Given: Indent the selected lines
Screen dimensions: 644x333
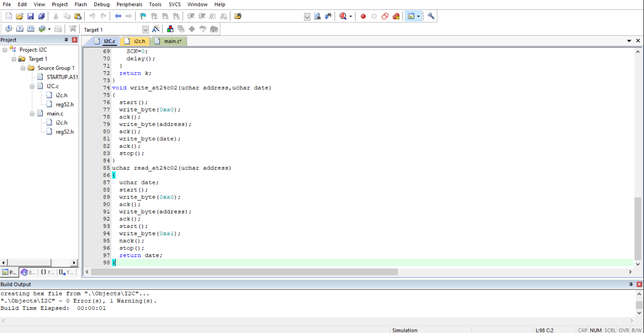Looking at the screenshot, I should 191,16.
